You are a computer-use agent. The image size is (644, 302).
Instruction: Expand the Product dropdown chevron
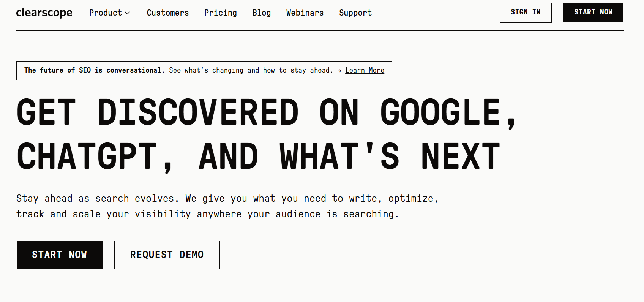click(x=128, y=13)
